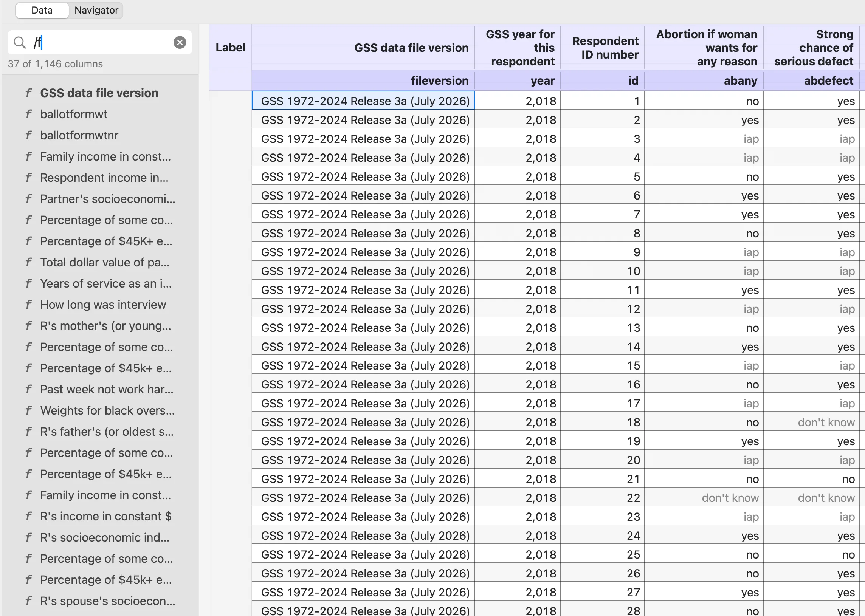Switch to the Data tab

click(x=42, y=10)
